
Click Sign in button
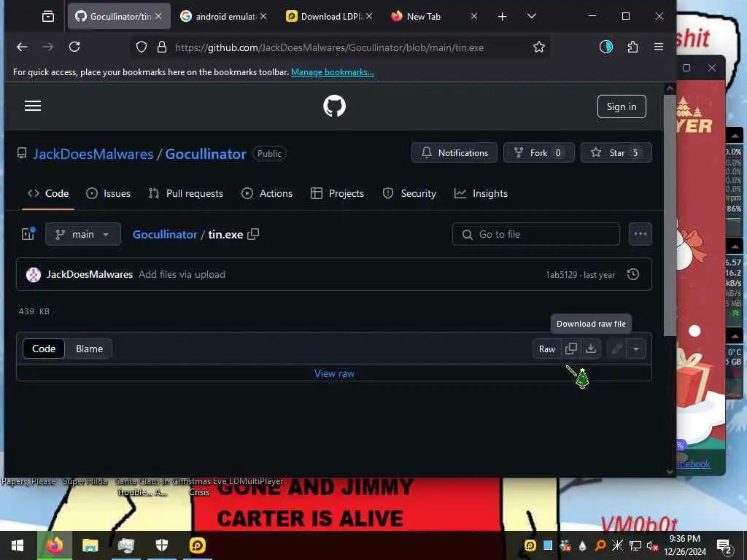pyautogui.click(x=622, y=106)
